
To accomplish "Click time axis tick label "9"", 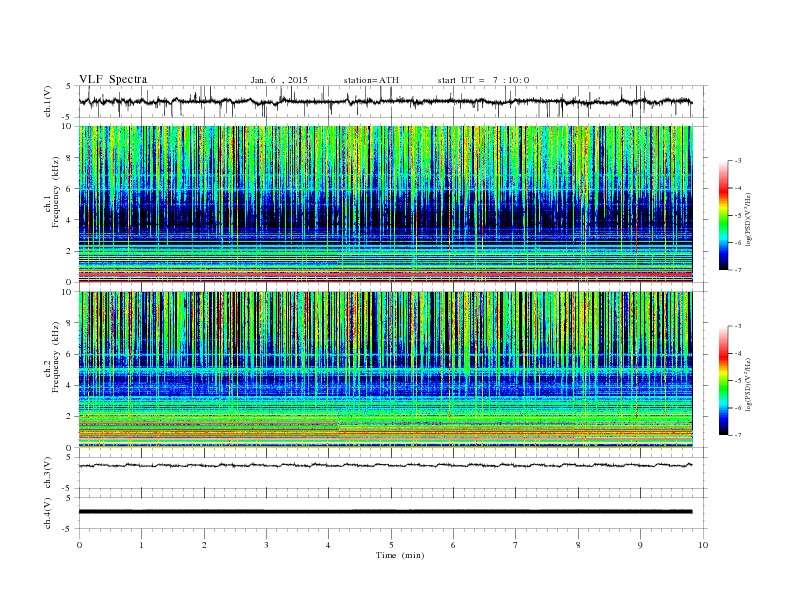I will click(640, 545).
